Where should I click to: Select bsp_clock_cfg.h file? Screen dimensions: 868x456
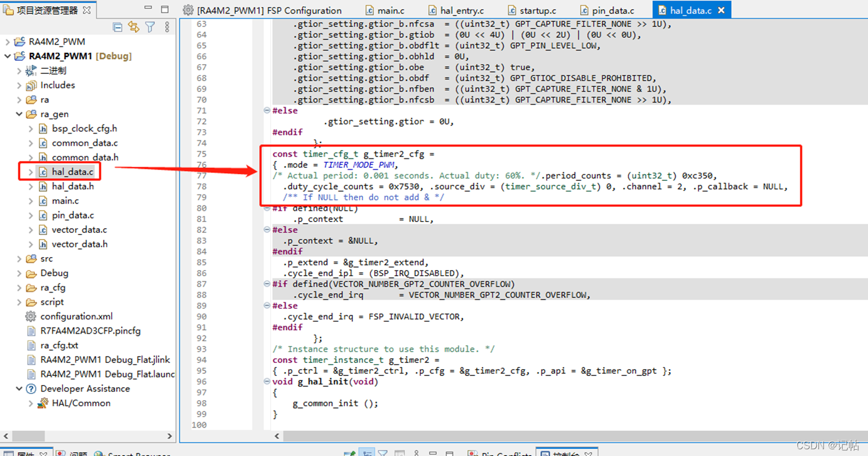[x=85, y=129]
